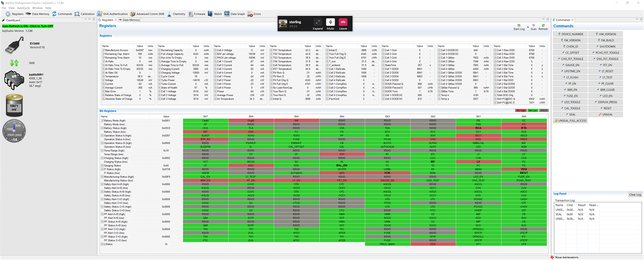Click the Start Log button
Image resolution: width=644 pixels, height=260 pixels.
[x=519, y=27]
